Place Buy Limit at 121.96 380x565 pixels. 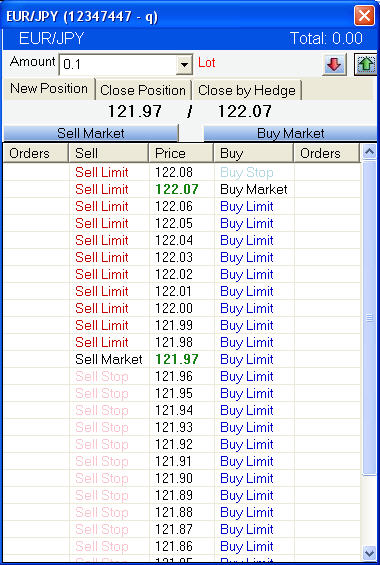point(247,376)
